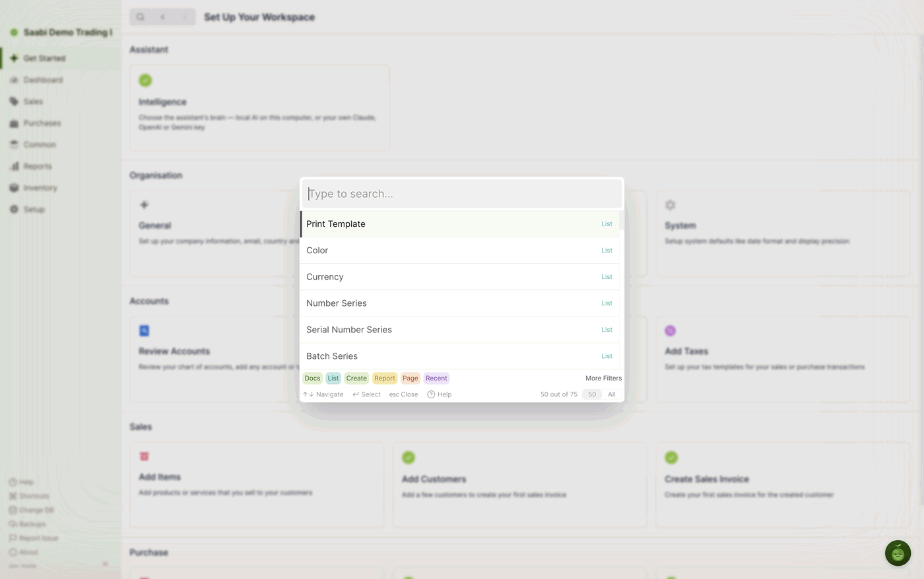Image resolution: width=924 pixels, height=579 pixels.
Task: Click the Add Customers green check icon
Action: [x=409, y=457]
